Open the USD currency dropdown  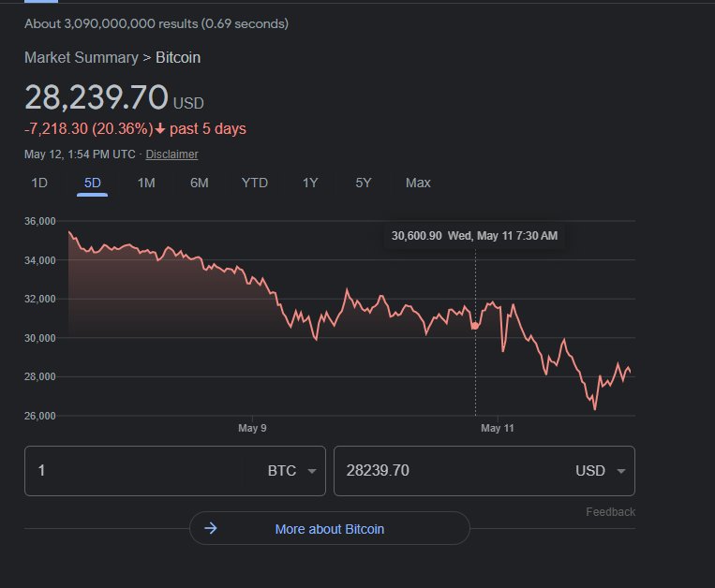[600, 470]
